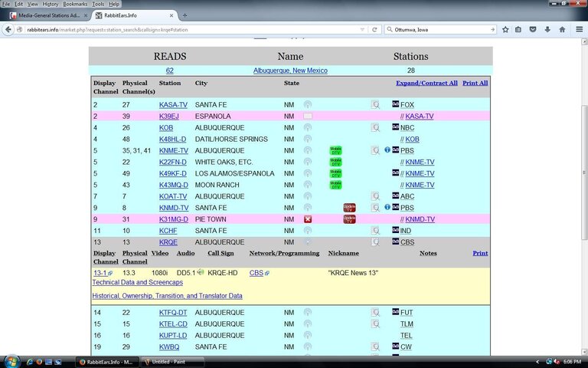Click the antenna icon in the KASA-TV row
The image size is (588, 368).
[308, 104]
